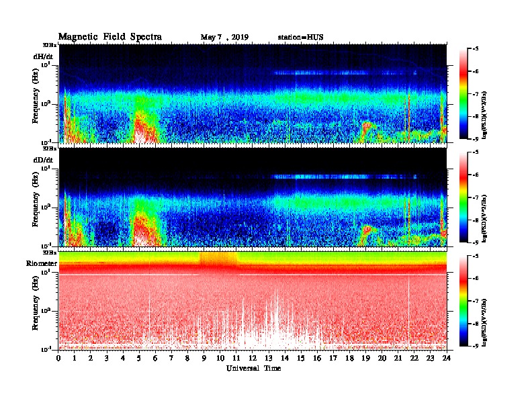
Task: Click hour "11" on the Universal Time axis
Action: [x=236, y=358]
